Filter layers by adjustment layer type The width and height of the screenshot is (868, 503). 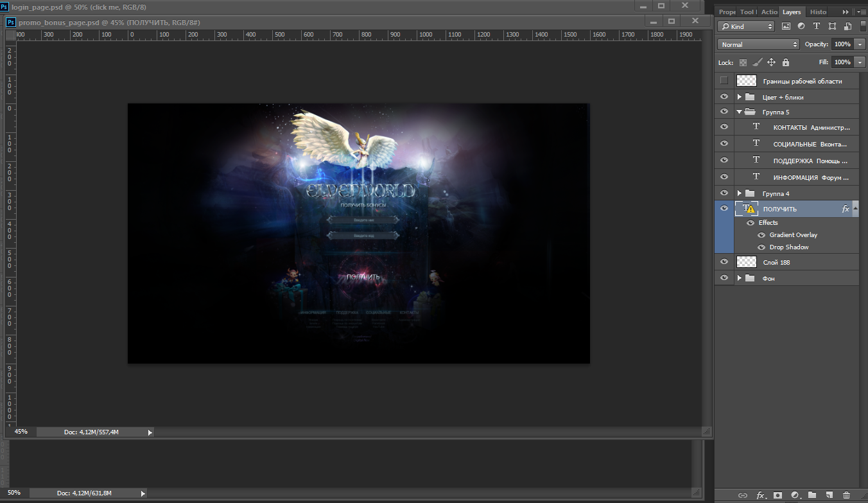point(801,26)
